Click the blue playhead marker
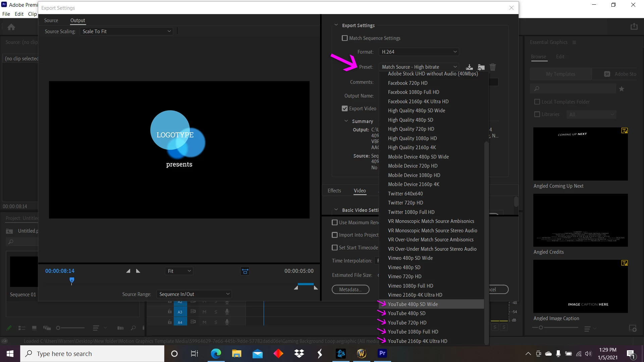 72,280
